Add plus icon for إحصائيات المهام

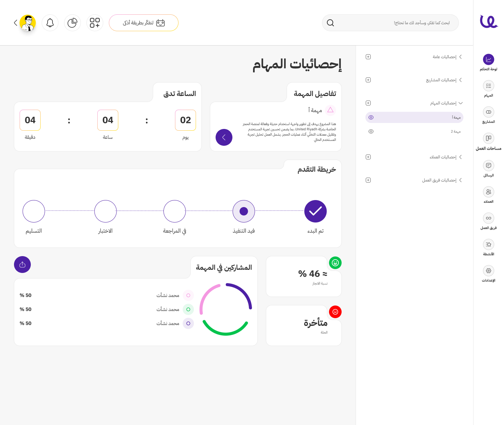coord(368,103)
